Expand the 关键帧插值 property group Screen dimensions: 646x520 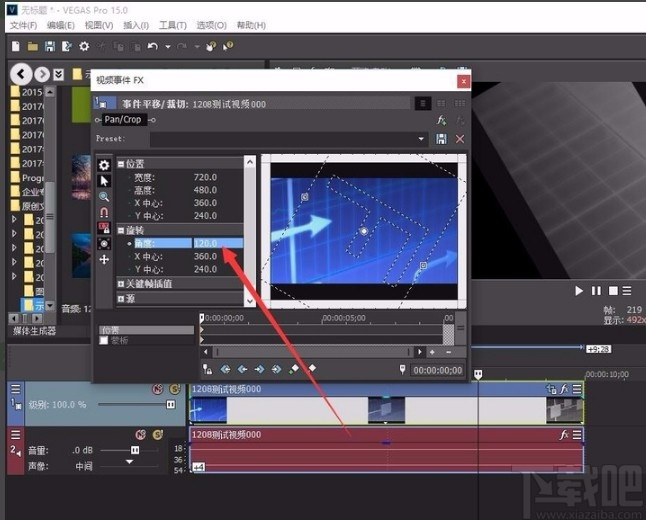[121, 284]
